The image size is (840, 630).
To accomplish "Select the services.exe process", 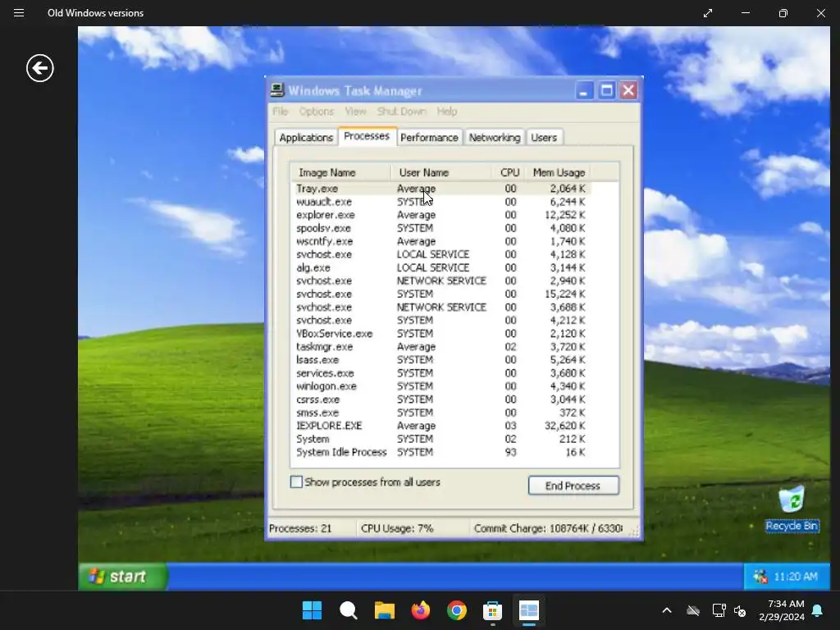I will coord(441,373).
